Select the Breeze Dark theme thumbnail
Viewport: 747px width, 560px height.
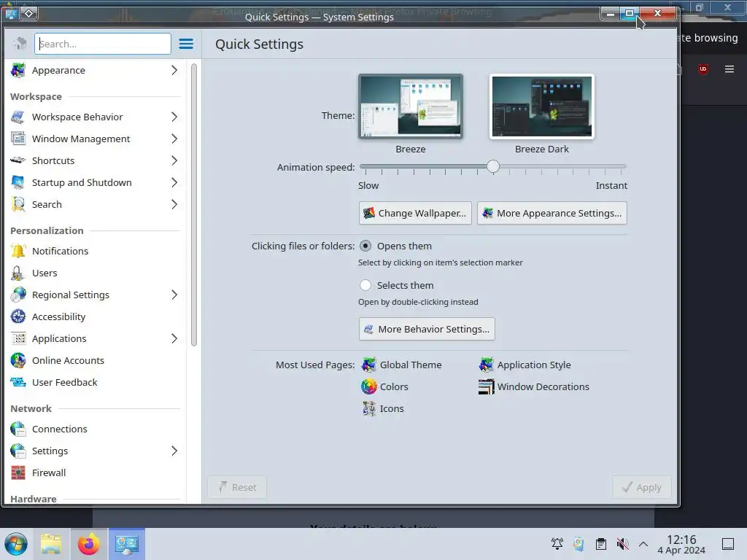542,106
